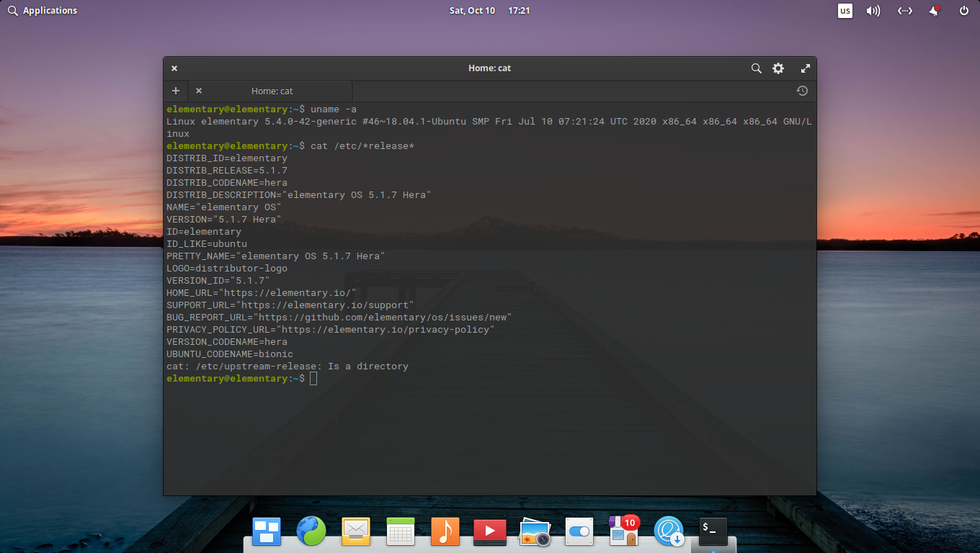Open Calendar from the dock
The image size is (980, 553).
401,531
